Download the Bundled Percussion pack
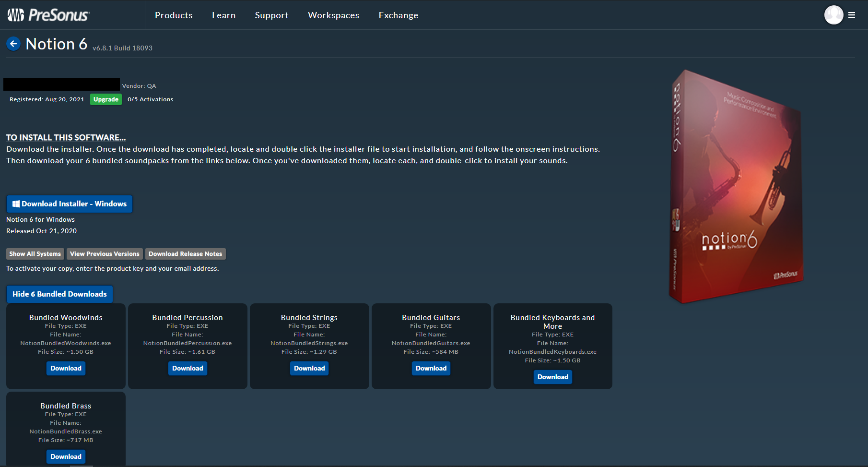This screenshot has height=467, width=868. (x=188, y=368)
